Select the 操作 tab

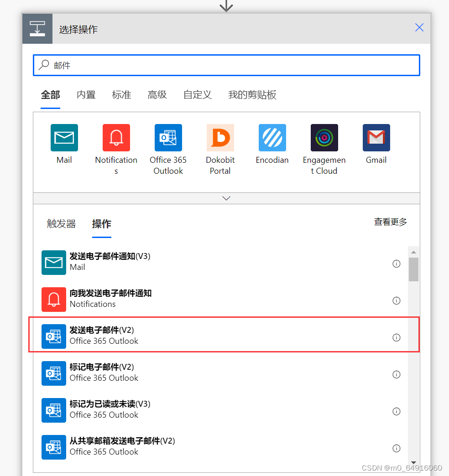(x=102, y=224)
